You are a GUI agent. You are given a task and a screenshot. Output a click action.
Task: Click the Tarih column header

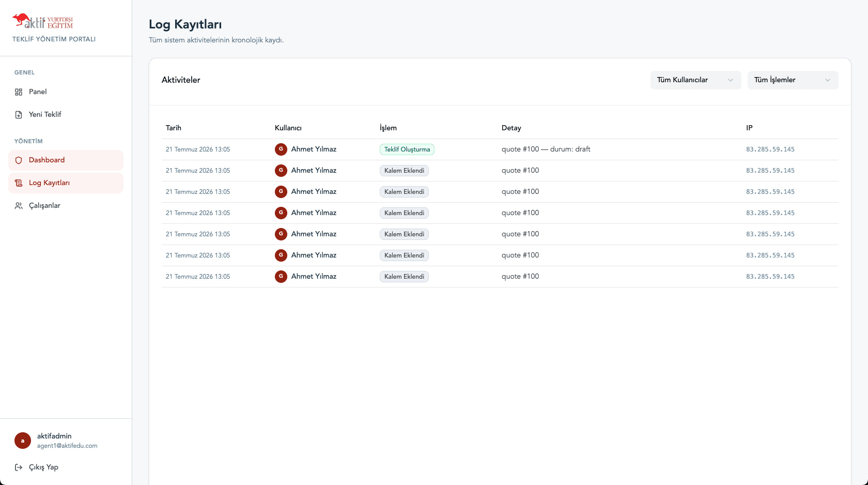(x=174, y=128)
